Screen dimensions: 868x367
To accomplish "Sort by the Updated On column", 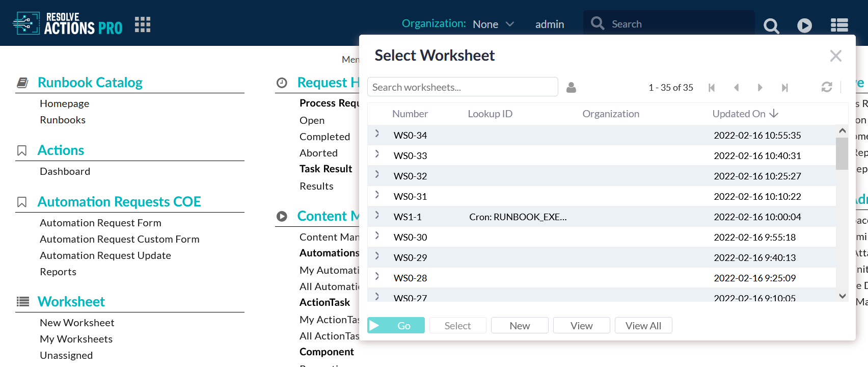I will pyautogui.click(x=744, y=114).
